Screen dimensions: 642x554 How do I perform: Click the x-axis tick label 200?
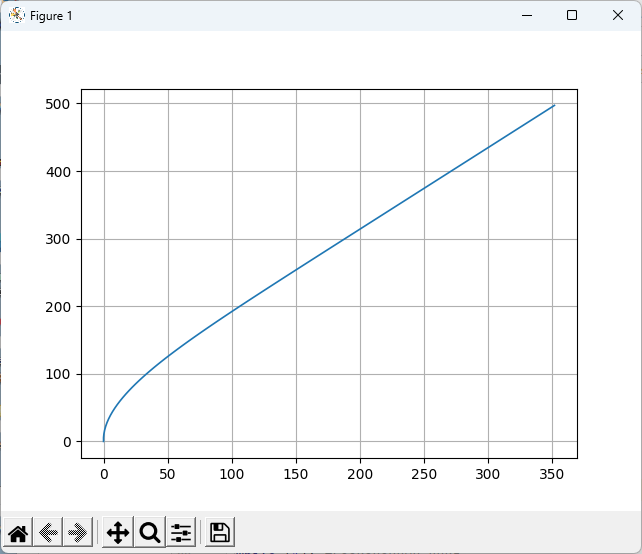coord(360,475)
